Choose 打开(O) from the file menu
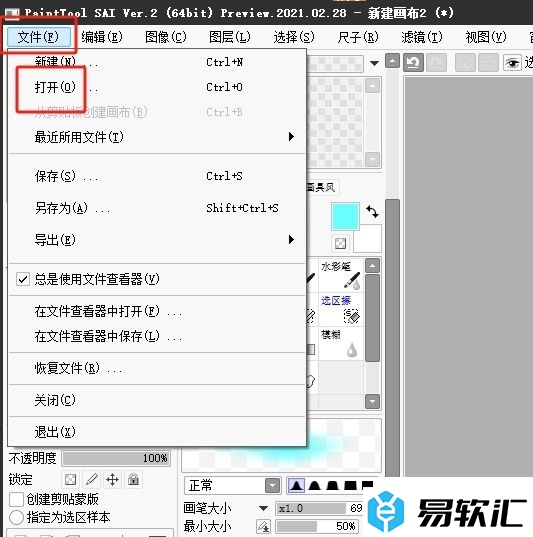533x537 pixels. point(157,87)
